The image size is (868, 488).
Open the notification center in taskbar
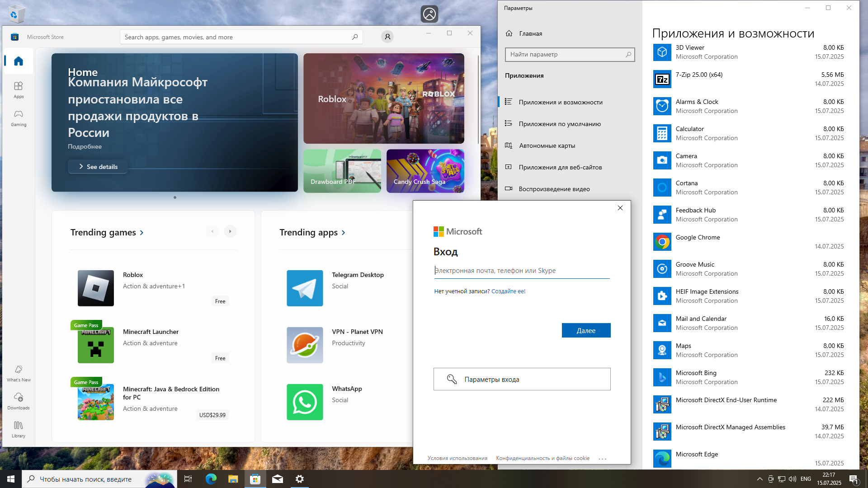[x=854, y=479]
